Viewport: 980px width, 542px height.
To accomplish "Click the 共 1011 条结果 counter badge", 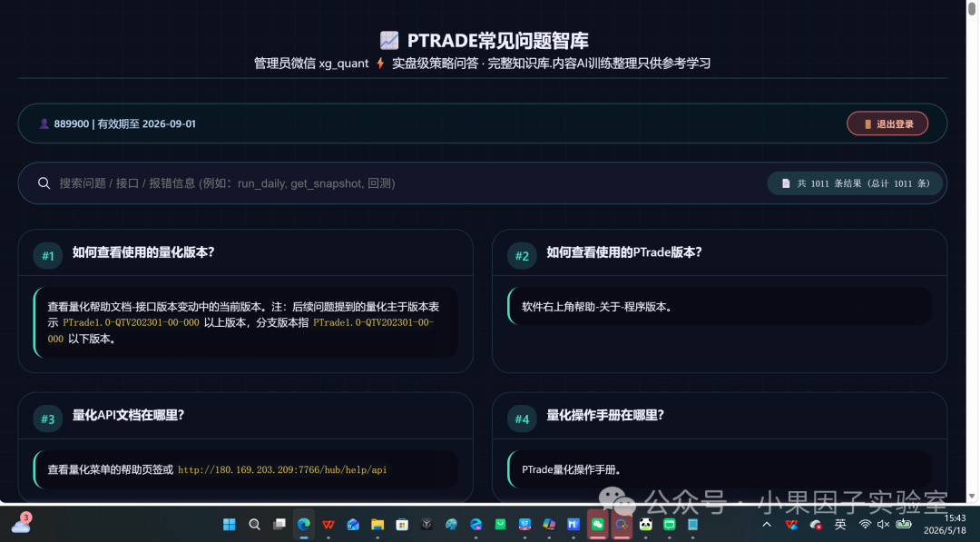I will coord(855,183).
